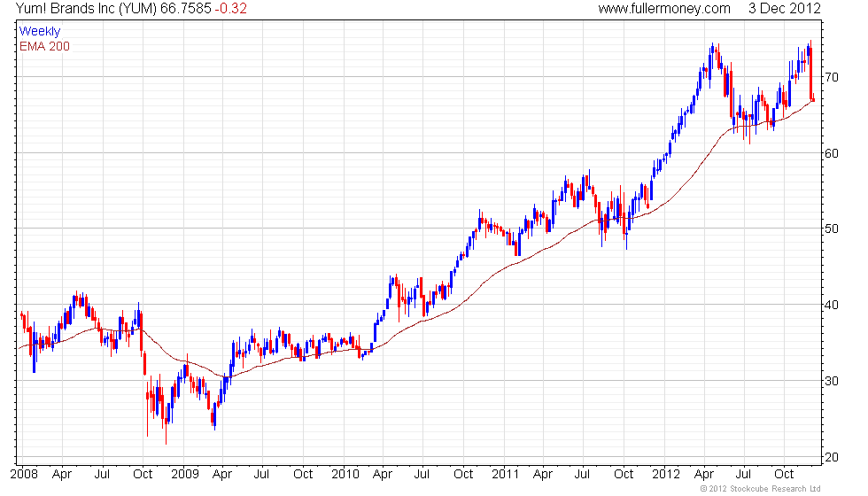Click the y-axis label 50

point(832,229)
